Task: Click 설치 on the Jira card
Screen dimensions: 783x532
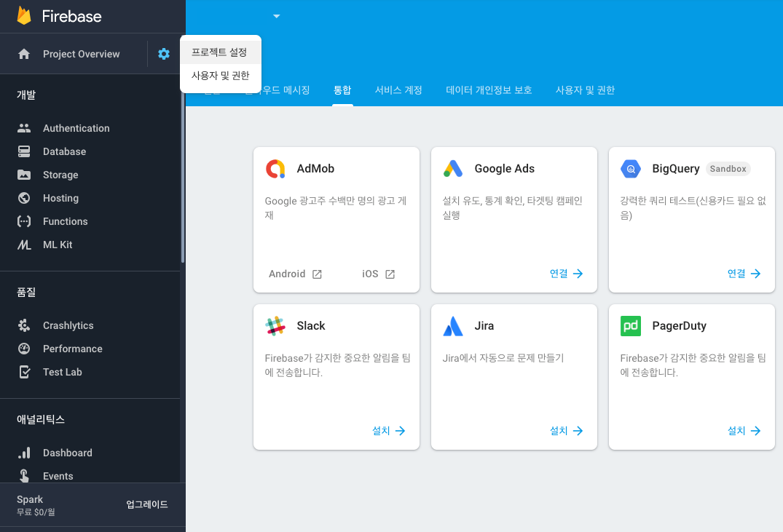Action: tap(566, 431)
